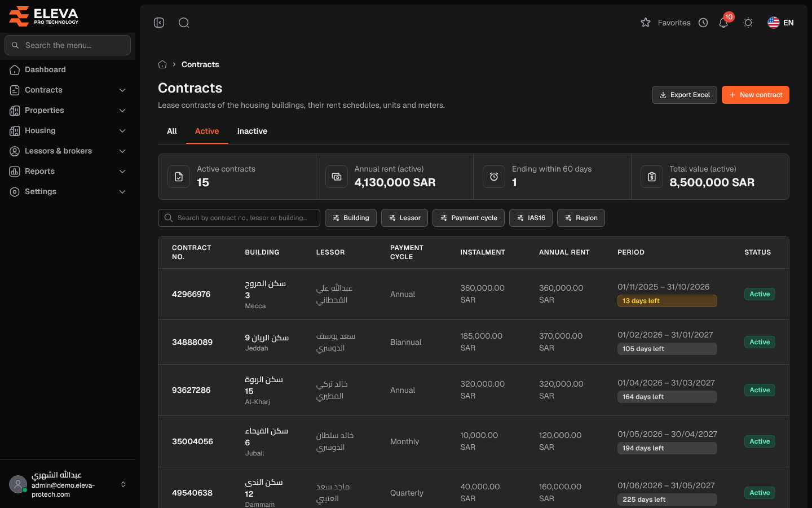This screenshot has height=508, width=812.
Task: Open recent history clock icon
Action: pyautogui.click(x=703, y=23)
